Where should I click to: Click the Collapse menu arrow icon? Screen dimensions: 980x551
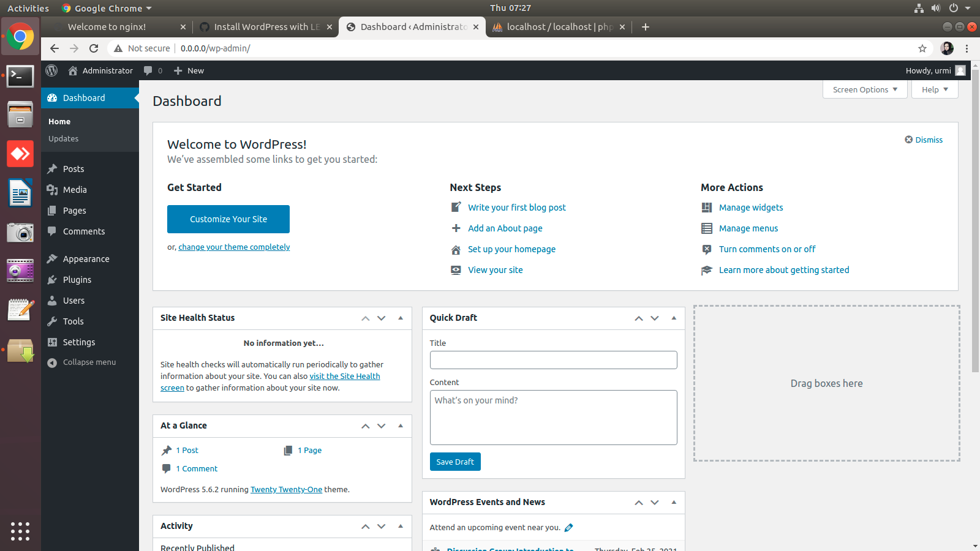[x=52, y=362]
